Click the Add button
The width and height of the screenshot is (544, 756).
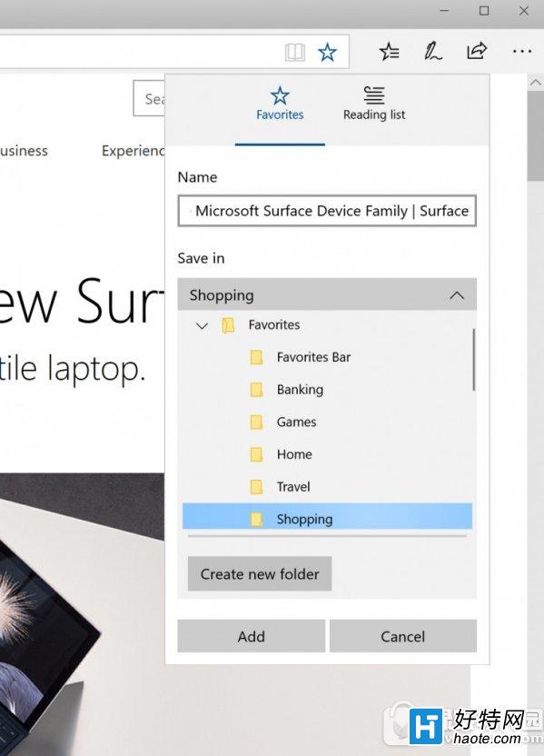click(251, 636)
